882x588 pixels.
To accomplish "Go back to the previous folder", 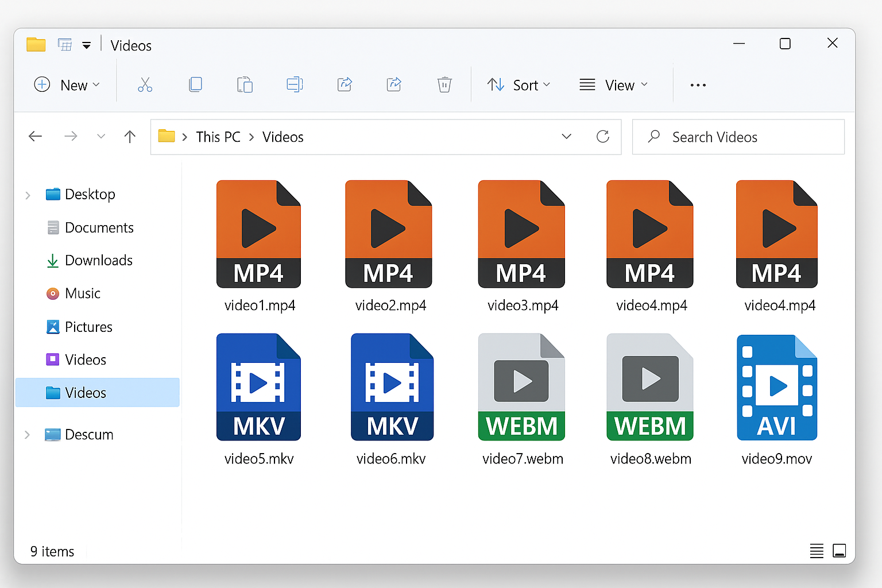I will [x=35, y=137].
